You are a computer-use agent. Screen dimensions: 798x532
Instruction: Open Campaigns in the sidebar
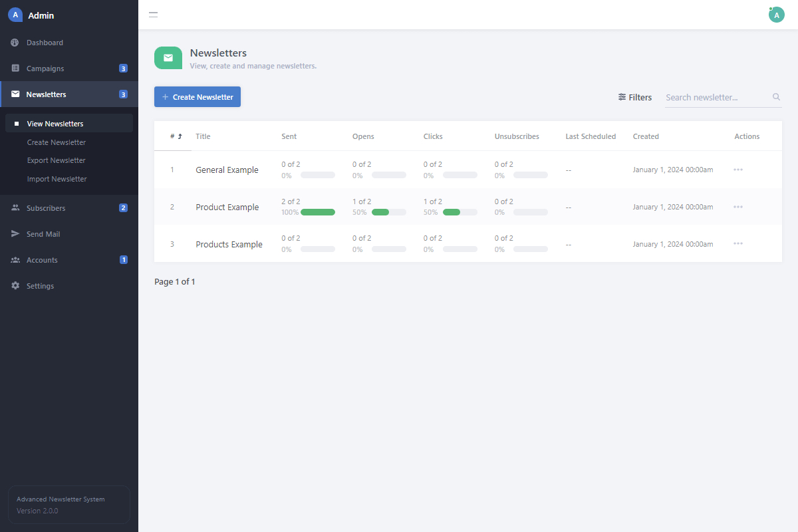[45, 68]
